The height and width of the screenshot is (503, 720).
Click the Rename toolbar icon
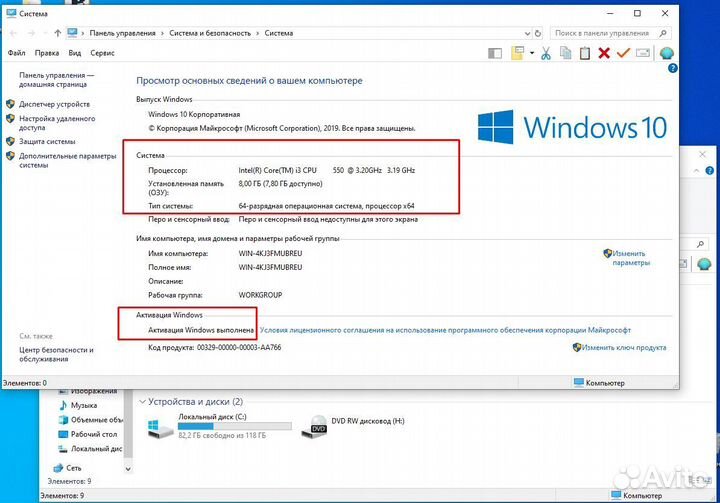click(x=643, y=53)
